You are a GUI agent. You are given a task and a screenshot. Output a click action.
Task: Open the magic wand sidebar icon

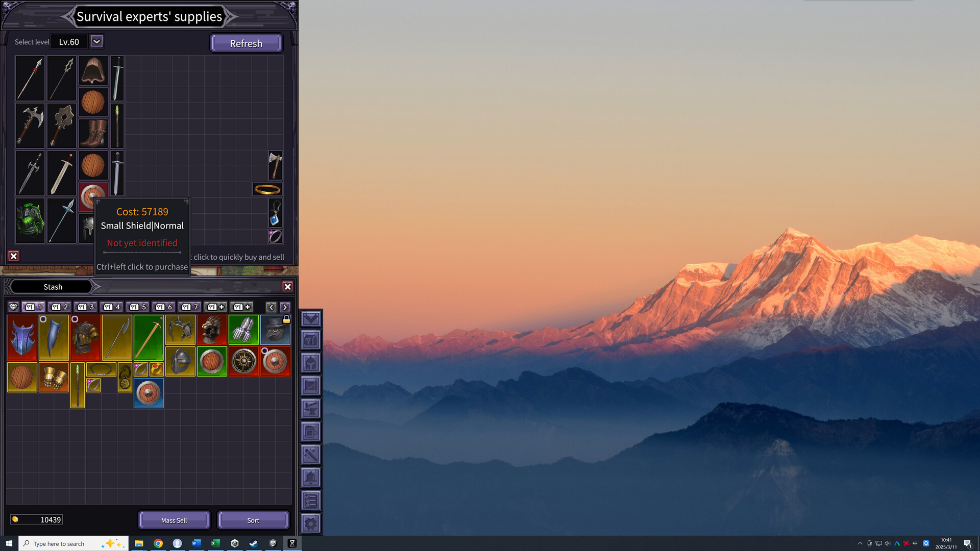(x=310, y=454)
